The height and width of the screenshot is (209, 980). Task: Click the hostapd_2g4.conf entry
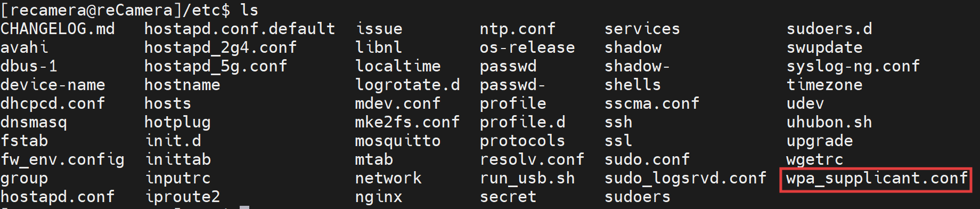click(220, 48)
